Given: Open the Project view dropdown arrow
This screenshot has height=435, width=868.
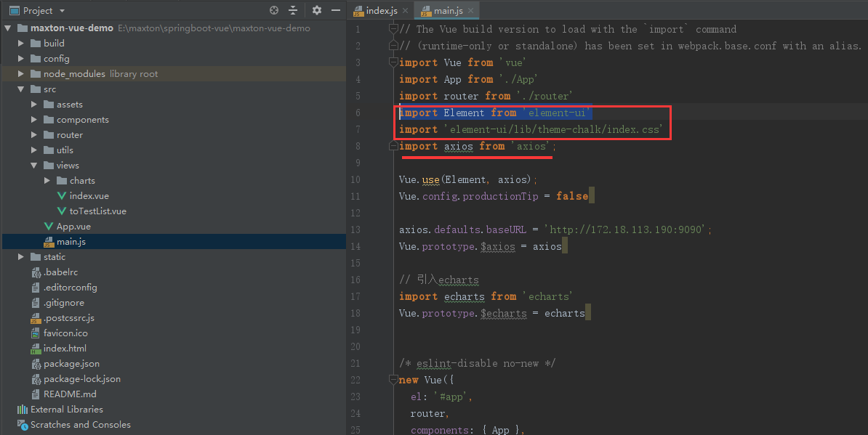Looking at the screenshot, I should [x=62, y=10].
